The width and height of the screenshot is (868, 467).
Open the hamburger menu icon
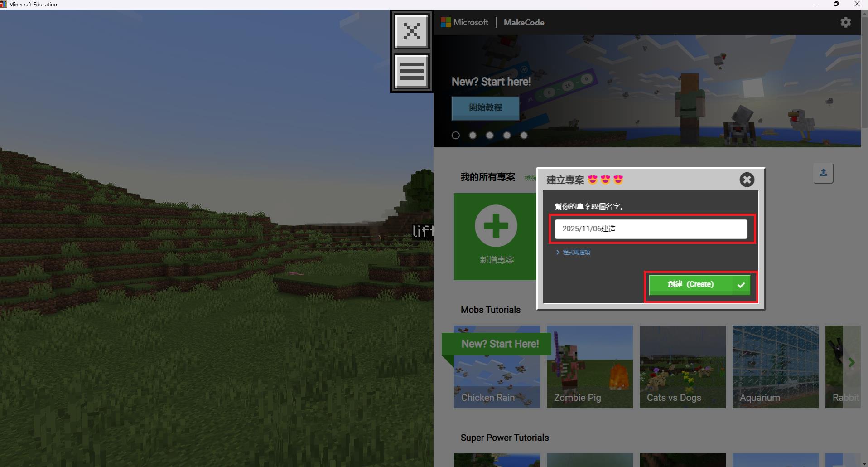pos(411,71)
